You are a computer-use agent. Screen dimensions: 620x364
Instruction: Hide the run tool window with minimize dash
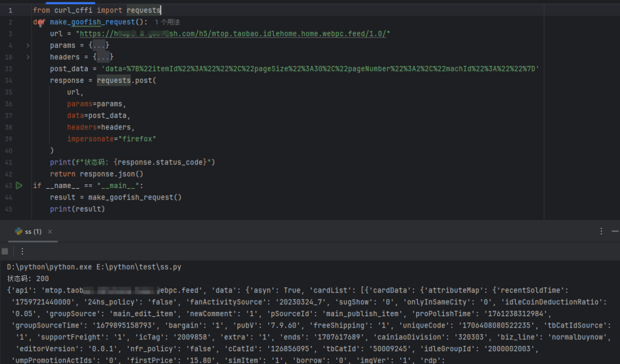pos(615,232)
